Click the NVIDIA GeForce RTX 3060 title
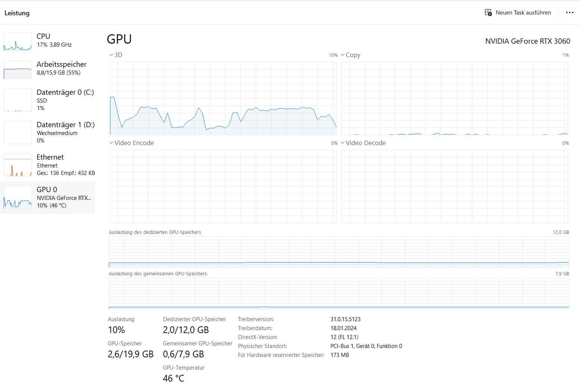This screenshot has width=580, height=392. 527,41
